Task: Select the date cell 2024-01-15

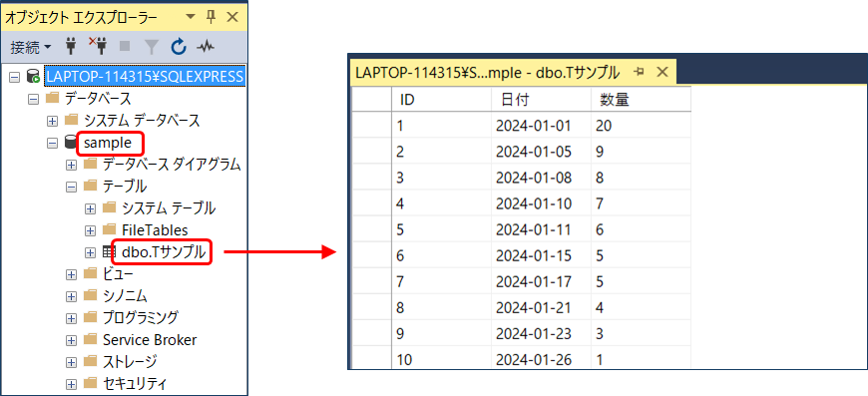Action: (x=541, y=256)
